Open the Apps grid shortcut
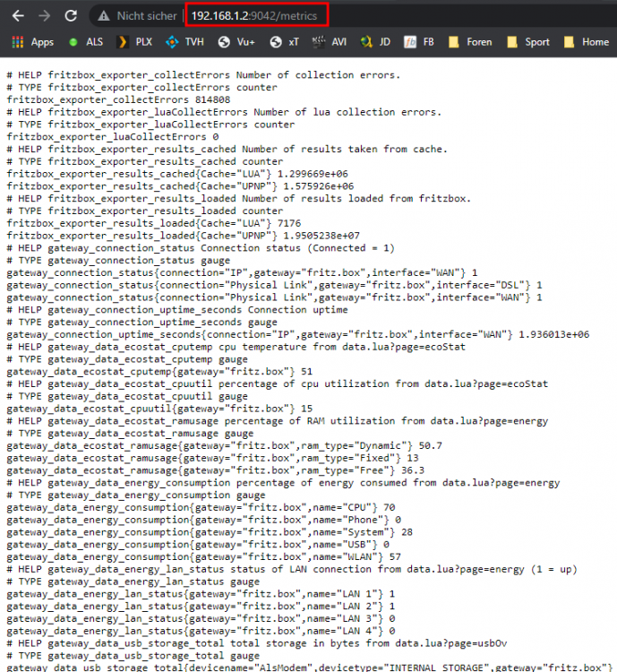This screenshot has height=672, width=617. [x=32, y=42]
